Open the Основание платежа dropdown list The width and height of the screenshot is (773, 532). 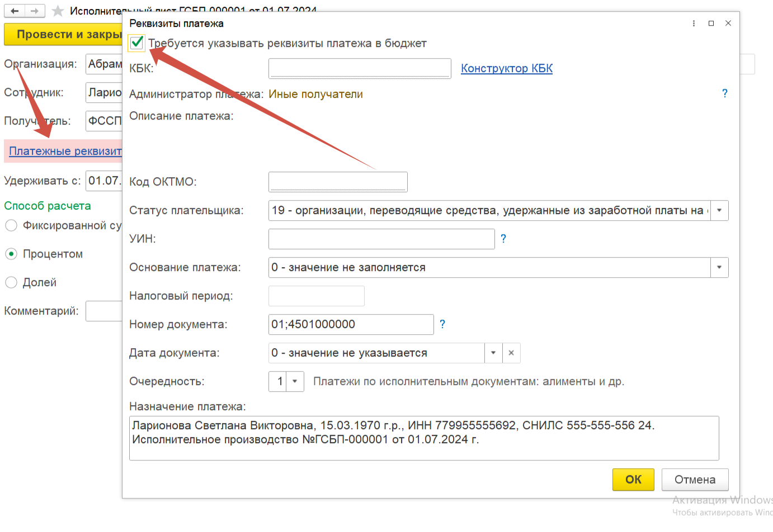point(719,268)
